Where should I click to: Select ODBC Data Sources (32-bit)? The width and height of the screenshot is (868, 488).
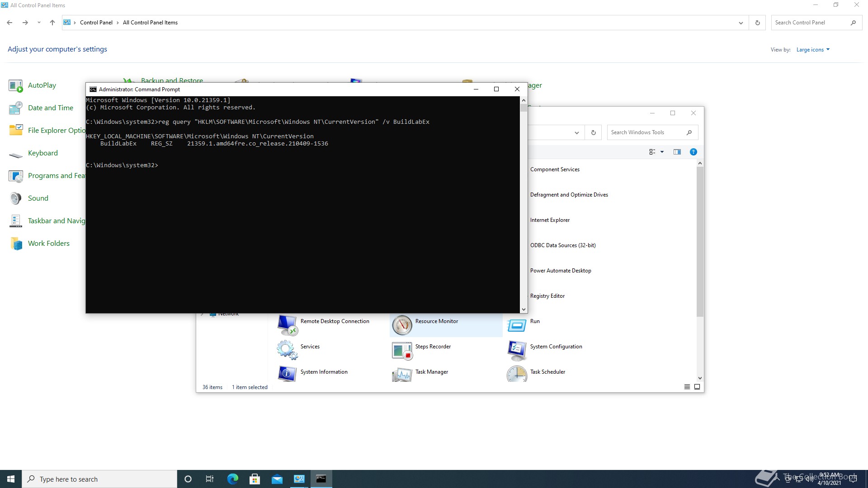click(x=562, y=245)
